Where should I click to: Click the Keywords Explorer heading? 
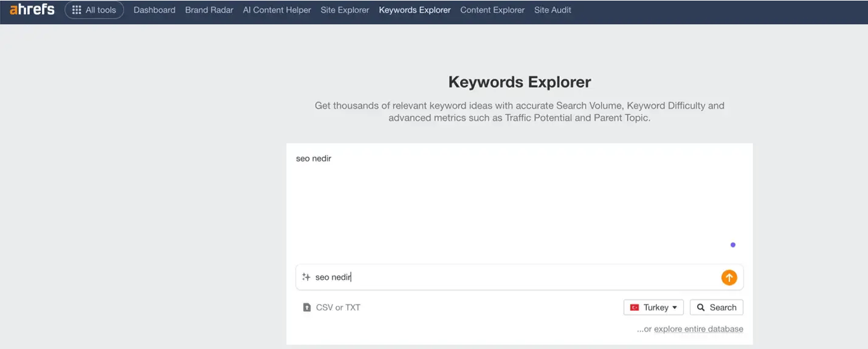click(x=520, y=82)
